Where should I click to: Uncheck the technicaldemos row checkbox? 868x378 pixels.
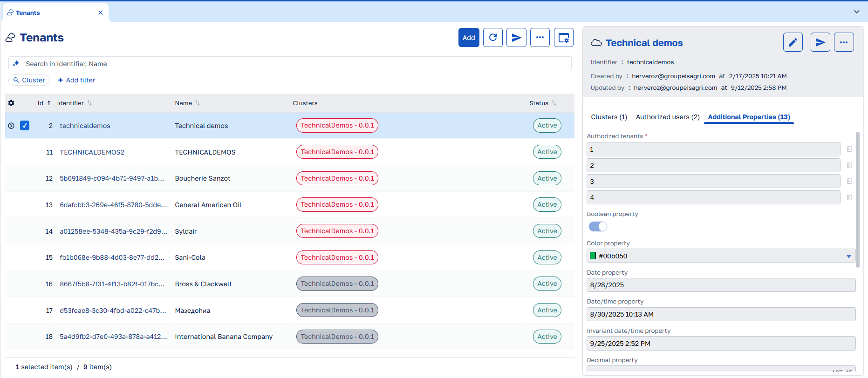click(25, 126)
